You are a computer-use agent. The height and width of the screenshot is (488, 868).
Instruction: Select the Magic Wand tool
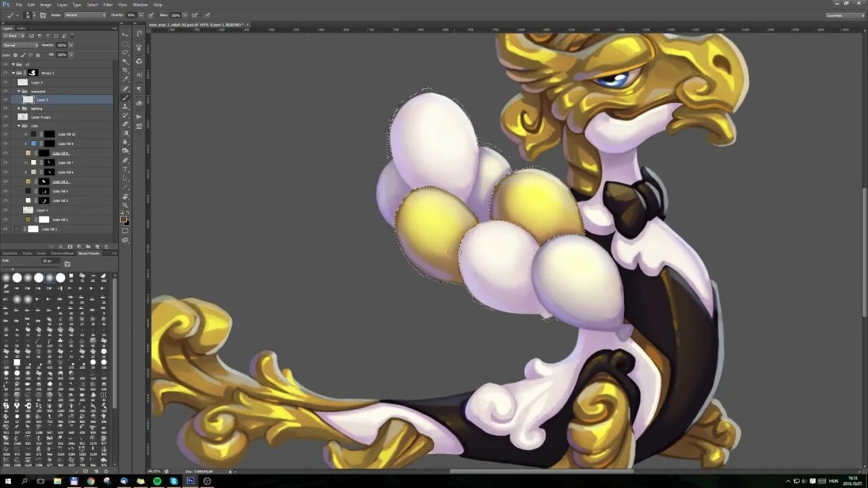tap(125, 61)
